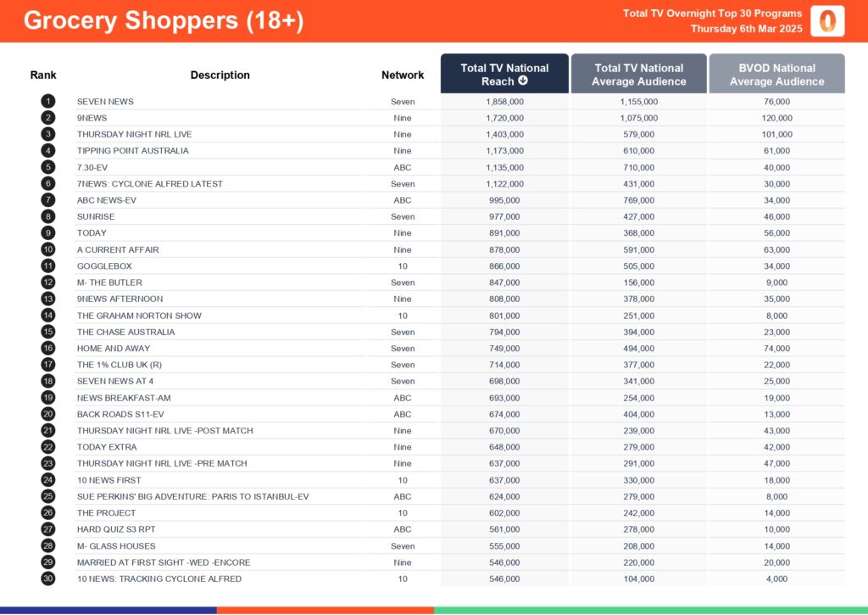
Task: Click the Description column heading
Action: [220, 75]
